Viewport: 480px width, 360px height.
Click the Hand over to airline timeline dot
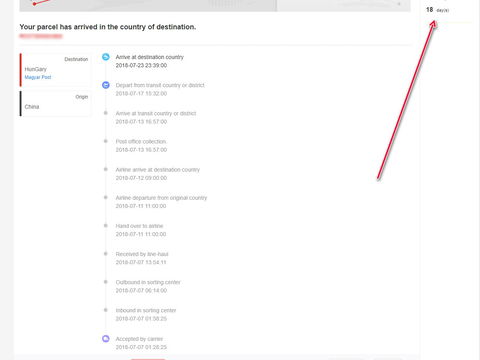pos(106,226)
